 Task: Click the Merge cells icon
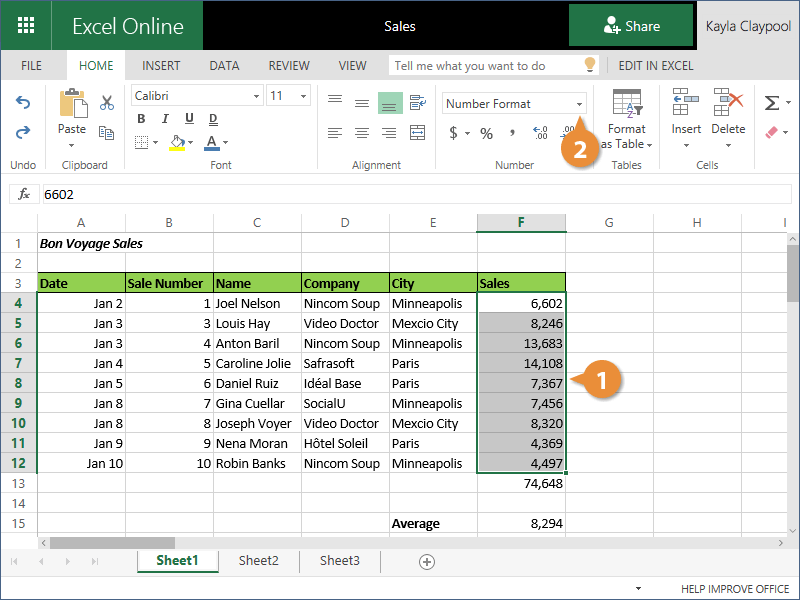click(x=415, y=133)
